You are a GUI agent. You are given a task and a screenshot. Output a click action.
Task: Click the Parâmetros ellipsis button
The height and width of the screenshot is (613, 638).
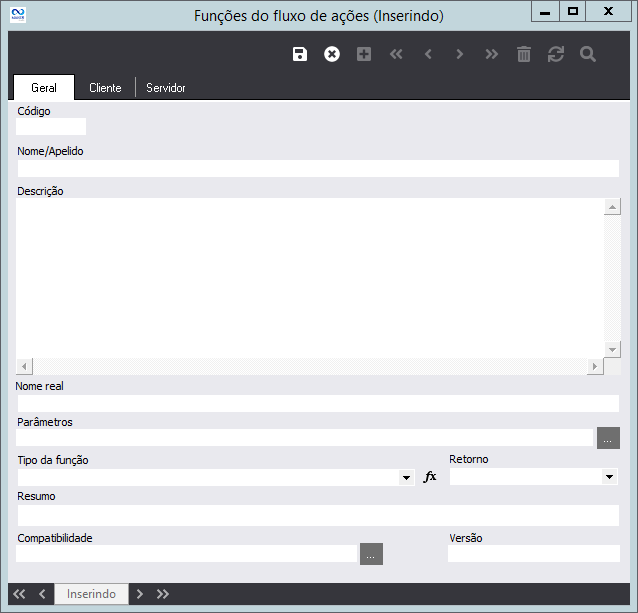tap(608, 438)
